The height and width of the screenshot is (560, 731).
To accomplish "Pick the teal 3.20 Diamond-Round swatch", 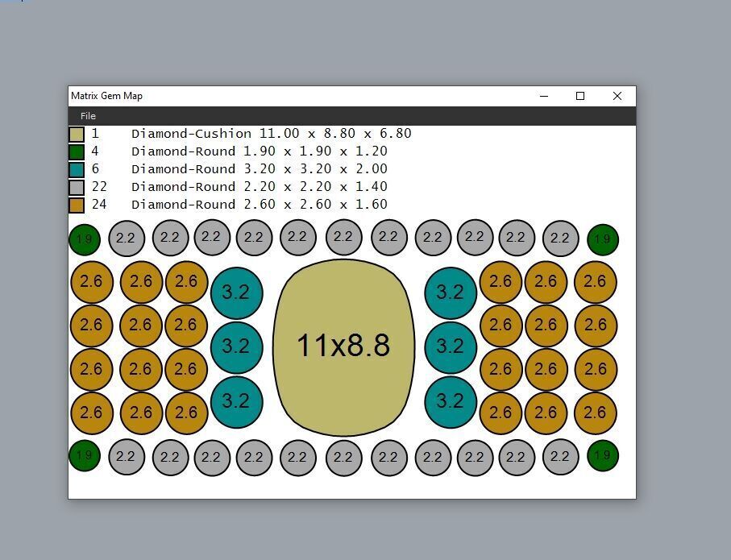I will pos(77,170).
